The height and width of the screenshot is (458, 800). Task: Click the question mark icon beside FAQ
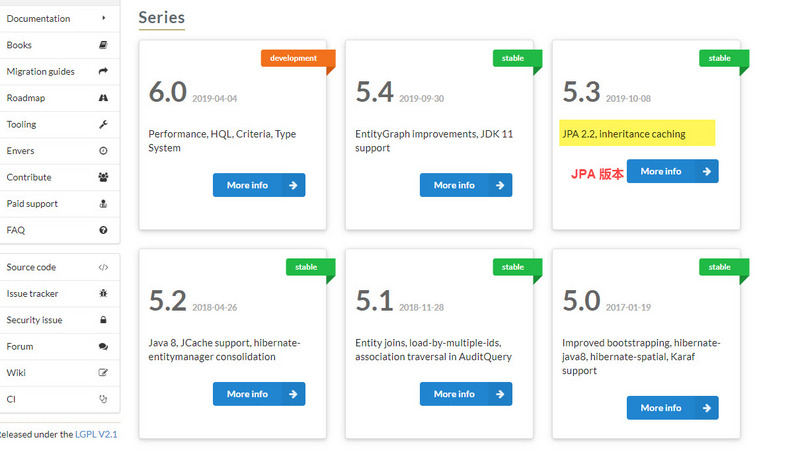(x=103, y=230)
